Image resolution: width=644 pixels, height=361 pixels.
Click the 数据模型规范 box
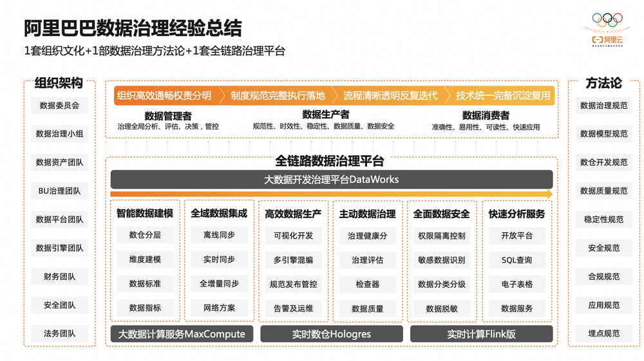point(604,134)
